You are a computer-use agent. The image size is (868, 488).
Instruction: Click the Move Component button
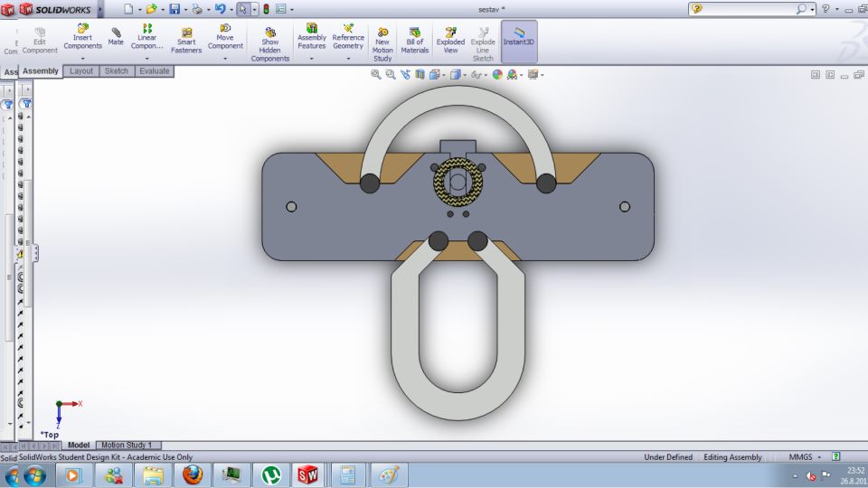coord(225,40)
